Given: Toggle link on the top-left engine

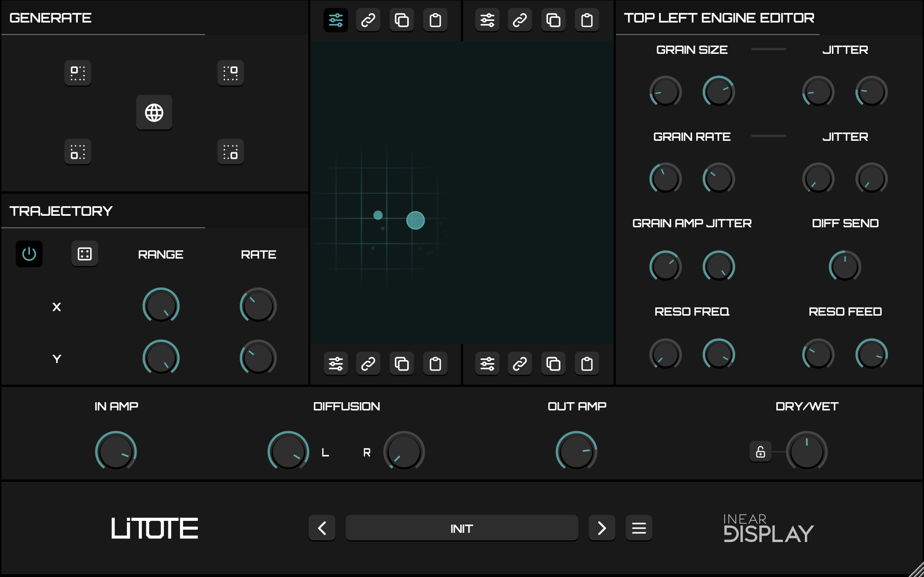Looking at the screenshot, I should click(x=368, y=20).
